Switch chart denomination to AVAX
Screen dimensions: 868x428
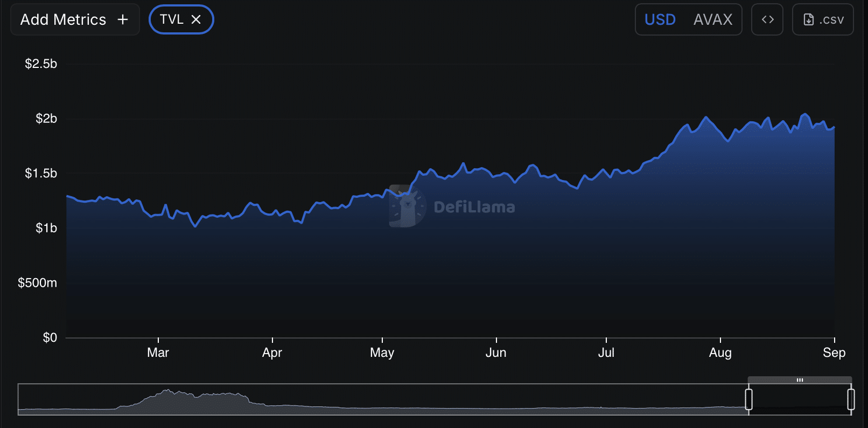(x=712, y=19)
